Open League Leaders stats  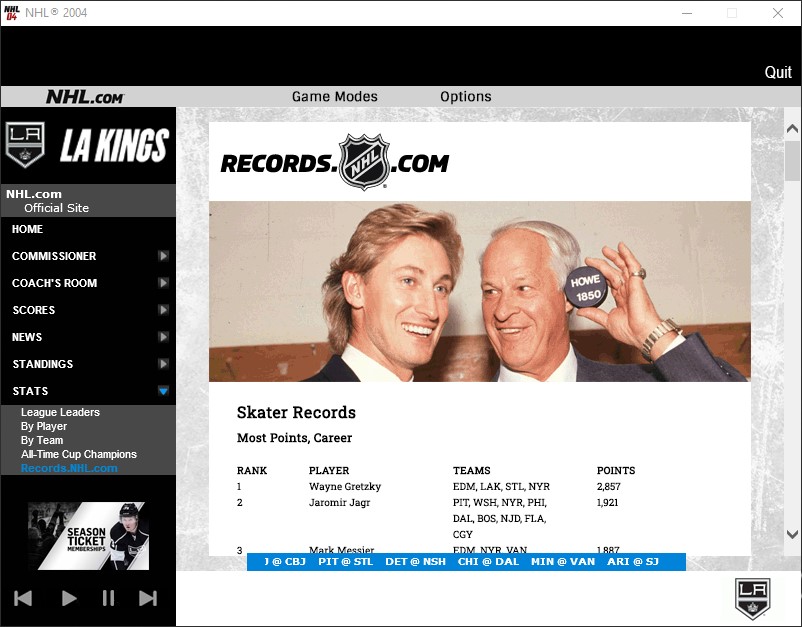(60, 412)
